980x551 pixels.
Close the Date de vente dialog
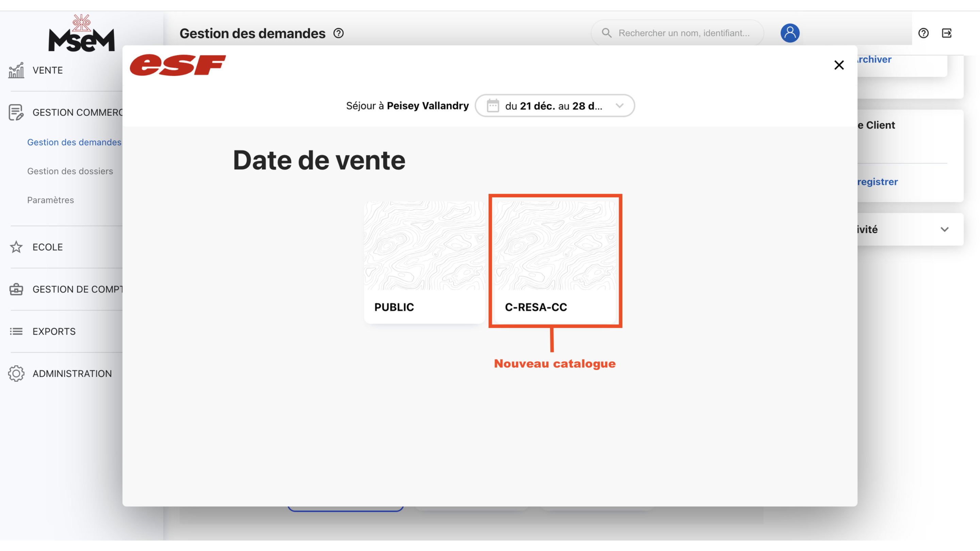click(839, 65)
